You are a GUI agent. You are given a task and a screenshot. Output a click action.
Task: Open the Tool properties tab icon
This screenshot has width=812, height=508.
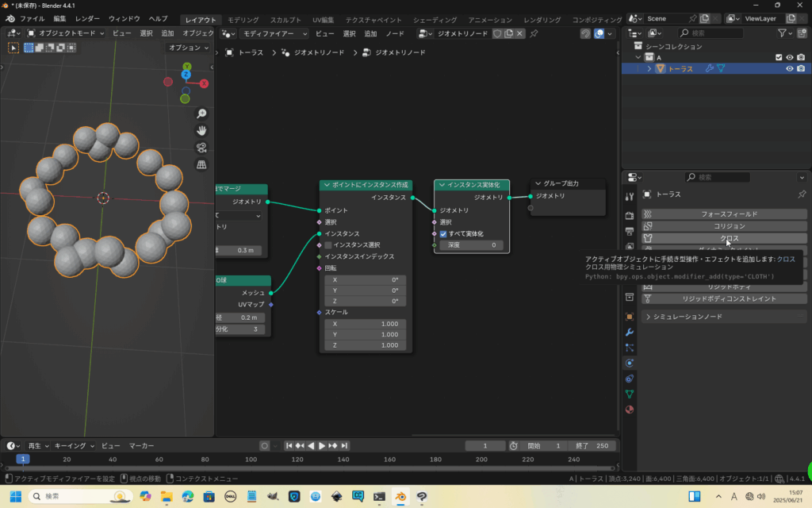click(629, 197)
